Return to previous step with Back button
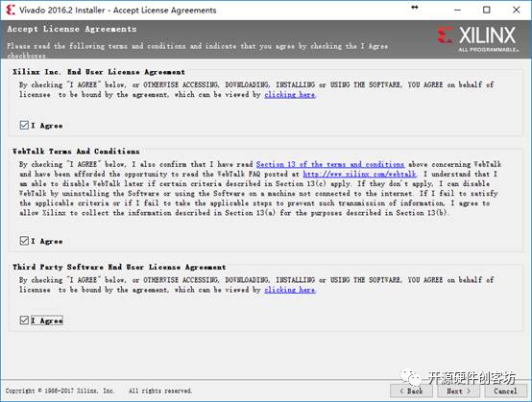Viewport: 532px width, 402px height. (411, 390)
